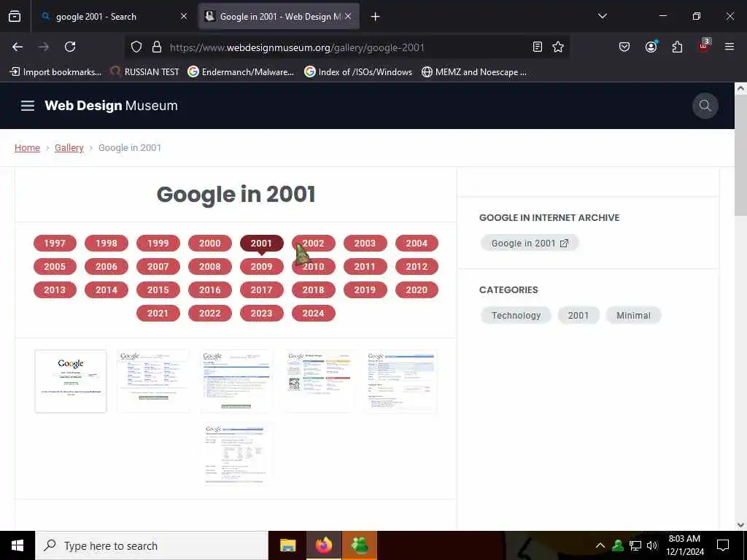Open the tracking protection shield icon

point(136,47)
